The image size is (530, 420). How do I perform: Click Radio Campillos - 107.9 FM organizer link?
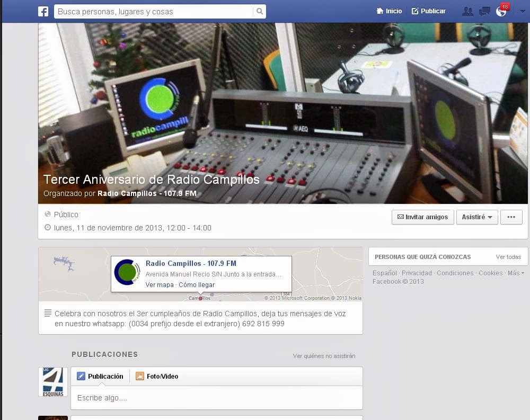click(x=147, y=194)
